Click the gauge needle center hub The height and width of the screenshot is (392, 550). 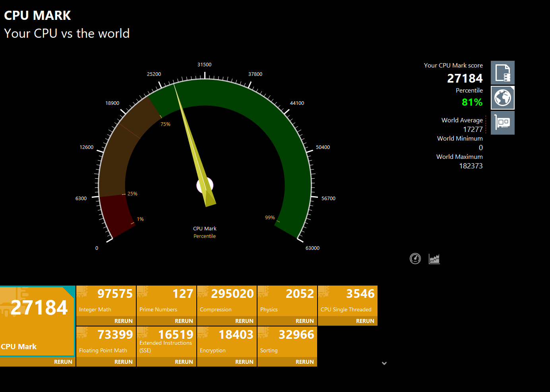click(205, 185)
